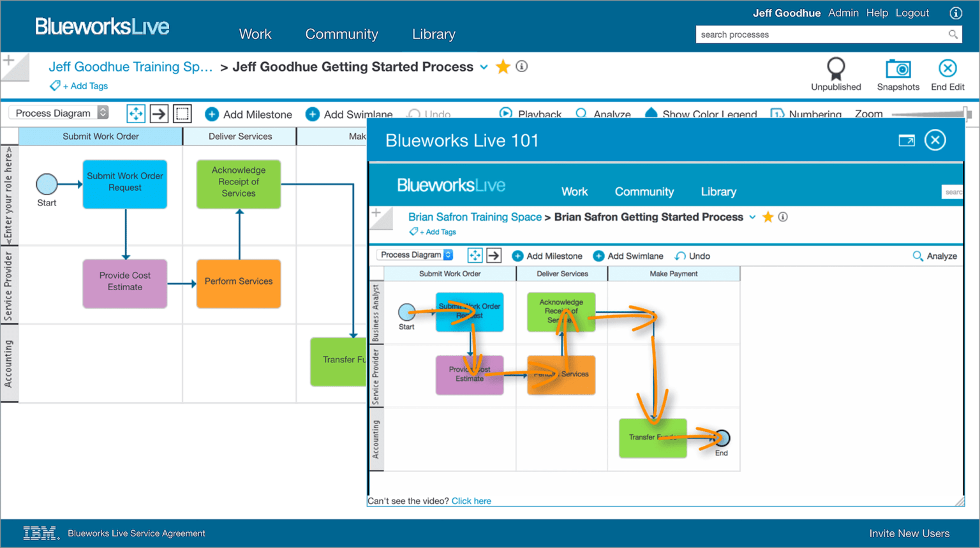
Task: Click Add Swimlane in the video panel
Action: [628, 256]
